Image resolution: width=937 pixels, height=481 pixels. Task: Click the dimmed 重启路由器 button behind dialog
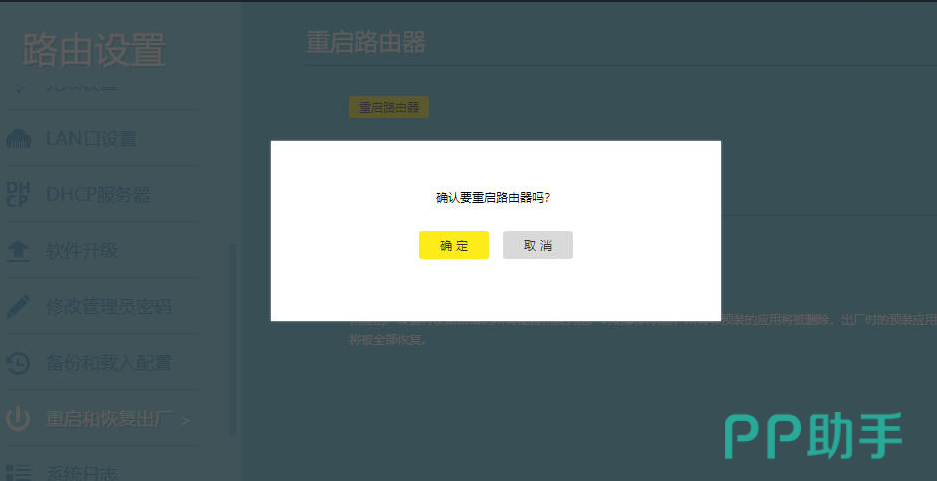coord(388,107)
